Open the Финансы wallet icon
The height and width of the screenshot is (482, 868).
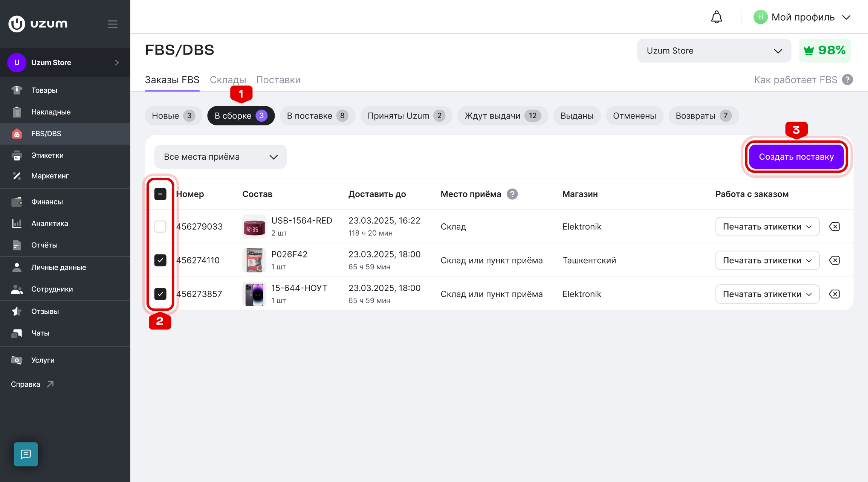click(17, 202)
